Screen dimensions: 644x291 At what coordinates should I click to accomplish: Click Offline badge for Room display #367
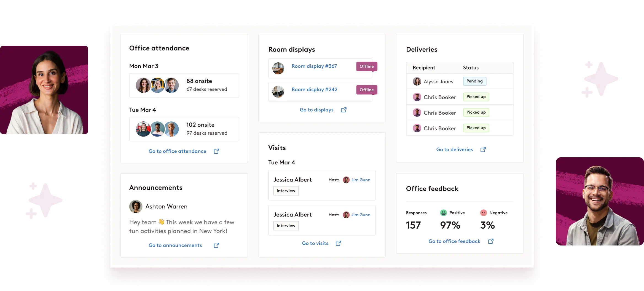coord(367,66)
